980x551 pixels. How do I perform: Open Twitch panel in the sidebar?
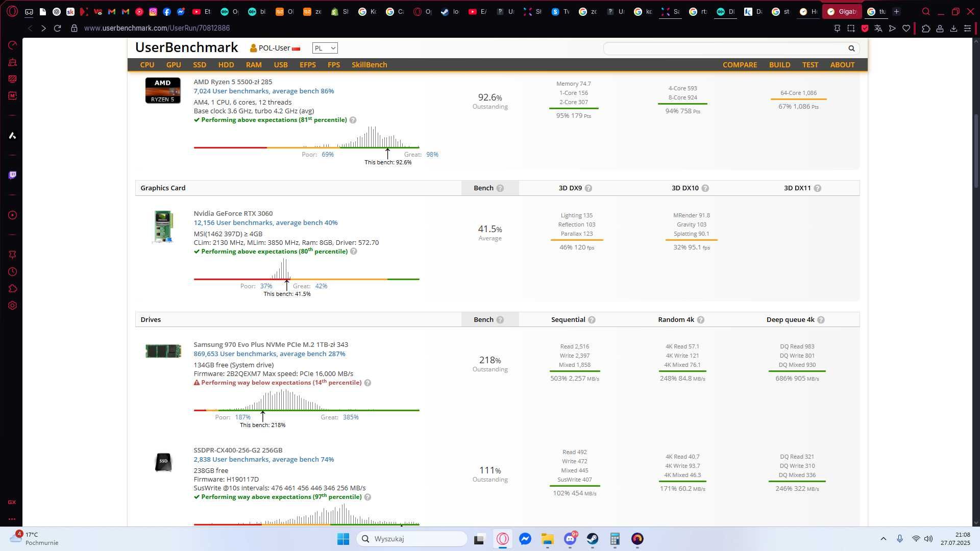pyautogui.click(x=12, y=175)
